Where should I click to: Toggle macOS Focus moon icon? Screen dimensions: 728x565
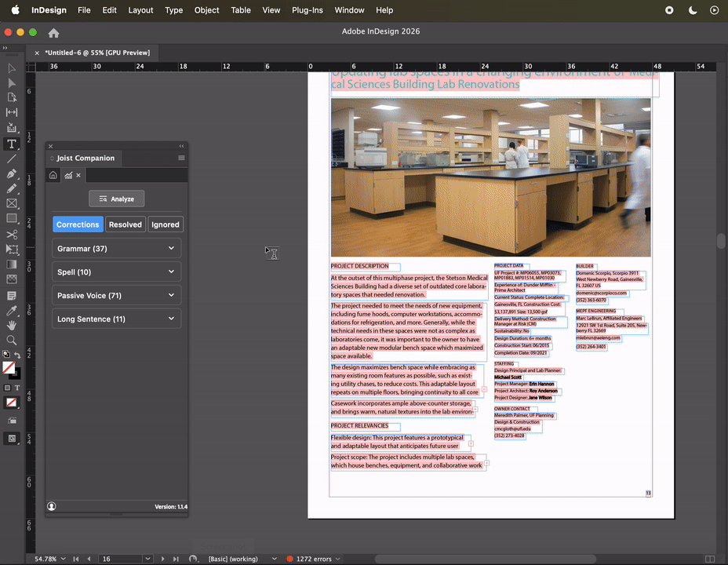click(x=692, y=10)
